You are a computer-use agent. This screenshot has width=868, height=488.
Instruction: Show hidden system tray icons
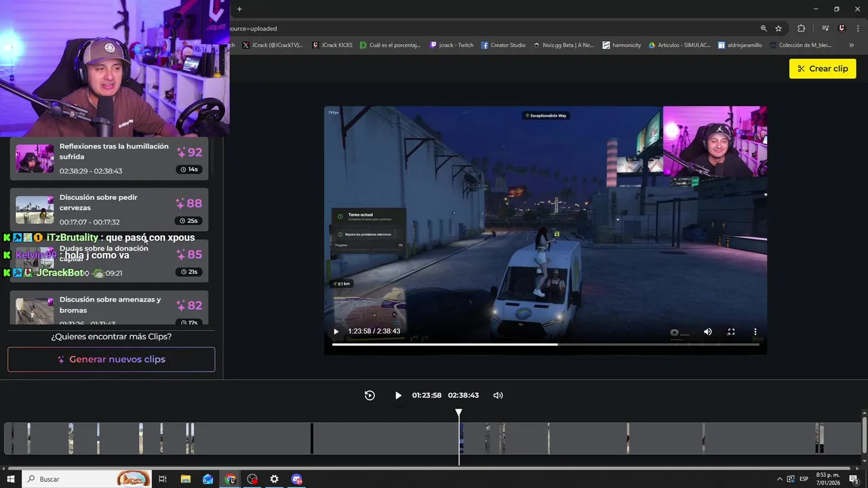(779, 479)
